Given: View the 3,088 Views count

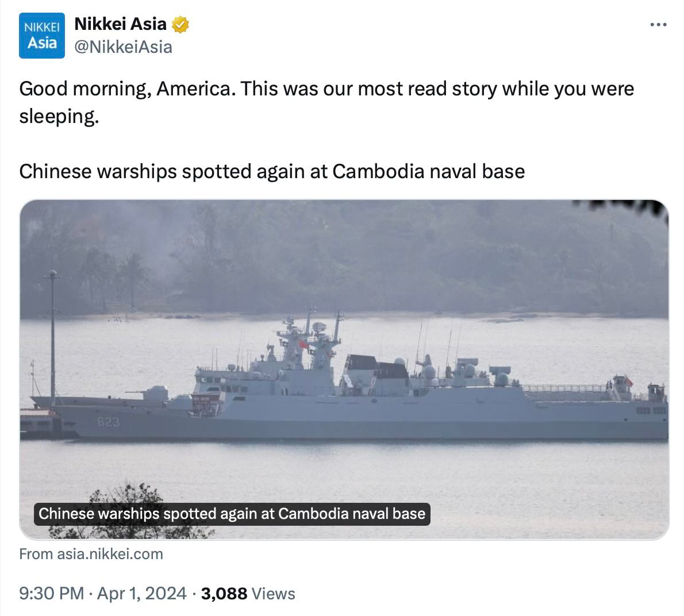Looking at the screenshot, I should click(248, 594).
